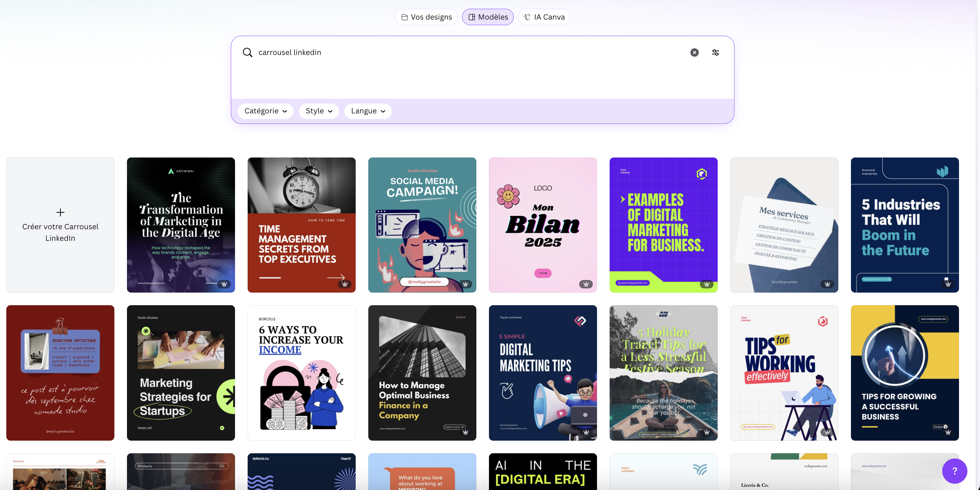Clear the search field with the X icon

click(x=694, y=52)
